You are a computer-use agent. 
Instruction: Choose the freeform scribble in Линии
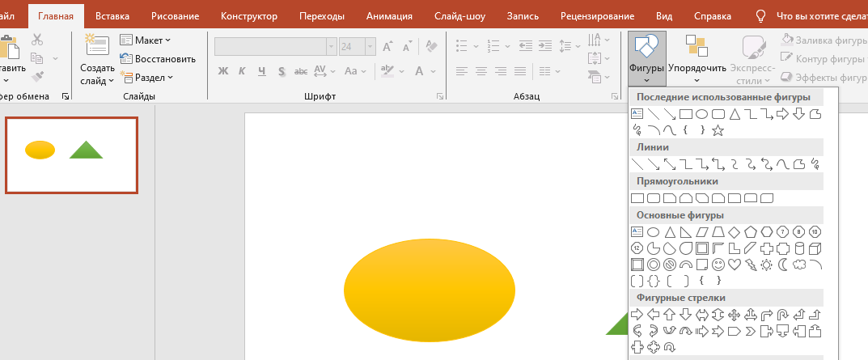[815, 164]
